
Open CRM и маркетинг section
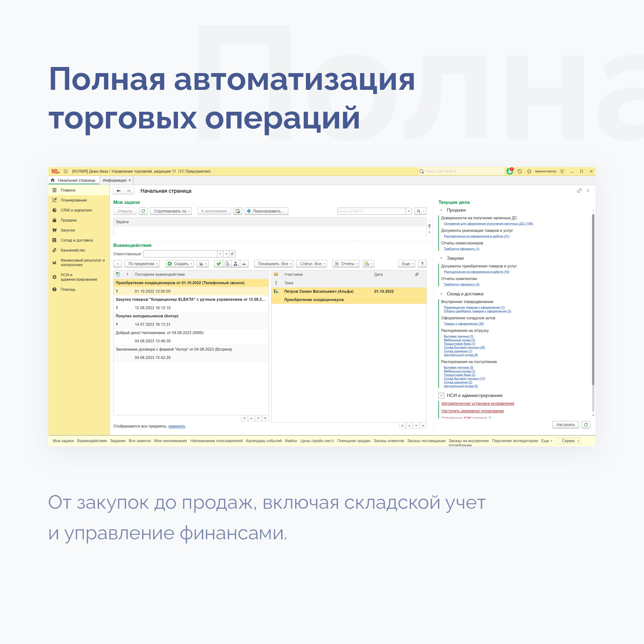point(79,210)
